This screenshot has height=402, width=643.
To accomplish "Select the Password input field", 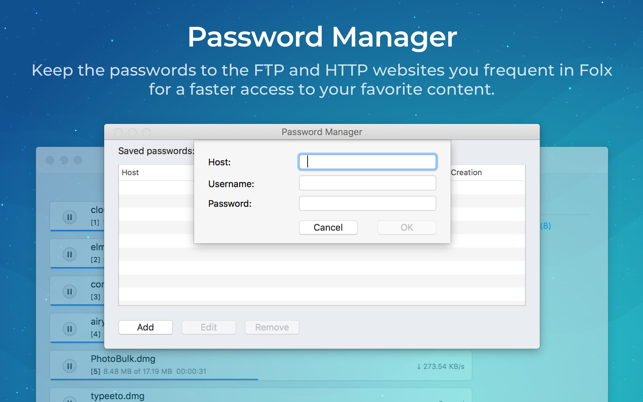I will pos(367,203).
